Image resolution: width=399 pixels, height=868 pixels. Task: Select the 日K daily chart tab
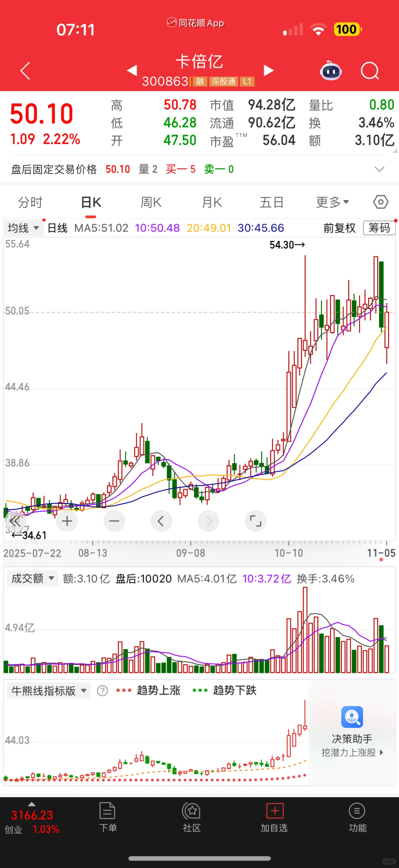coord(91,202)
